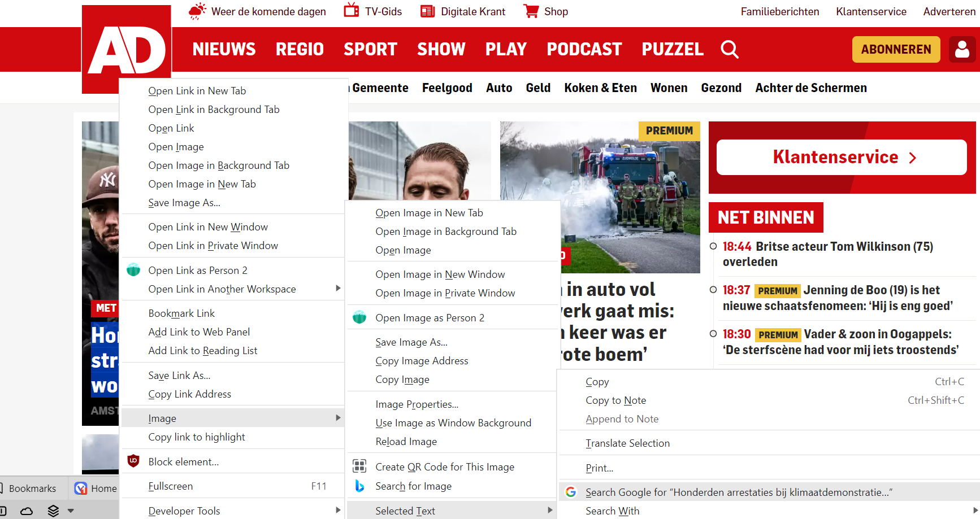Viewport: 980px width, 519px height.
Task: Expand the Selected Text submenu arrow
Action: [550, 511]
